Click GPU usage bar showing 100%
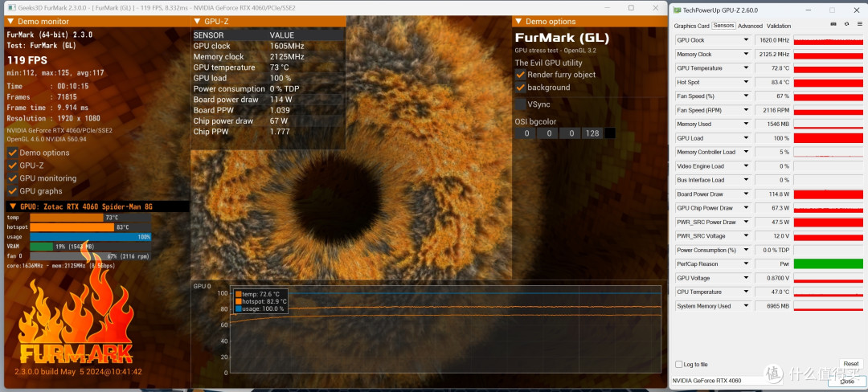Viewport: 868px width, 392px height. coord(90,237)
